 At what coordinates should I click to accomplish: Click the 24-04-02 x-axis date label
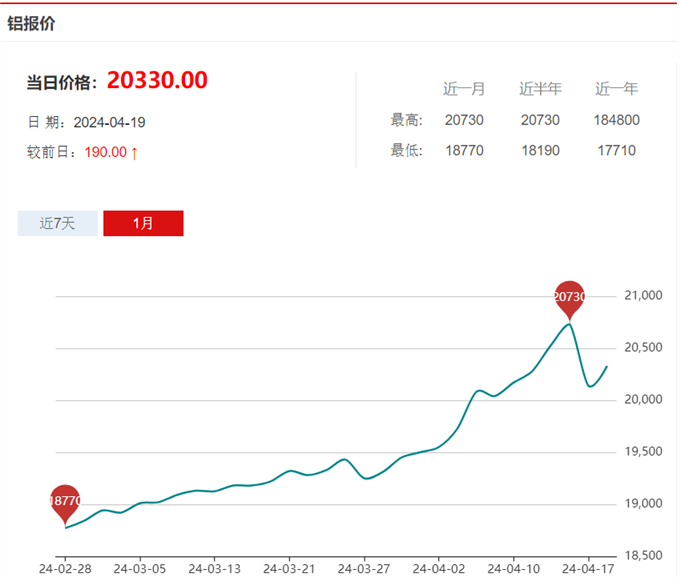click(x=438, y=569)
